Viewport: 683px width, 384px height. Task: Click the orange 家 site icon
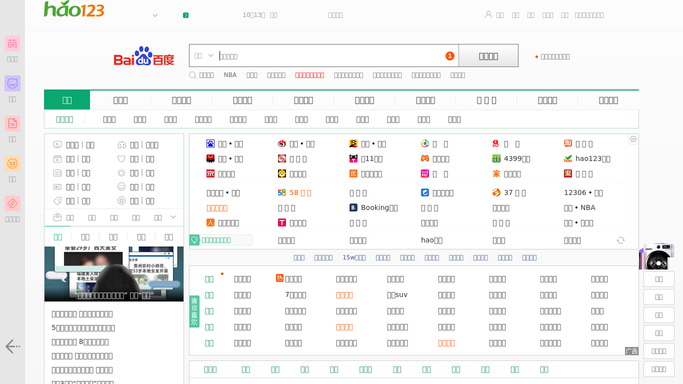click(496, 174)
